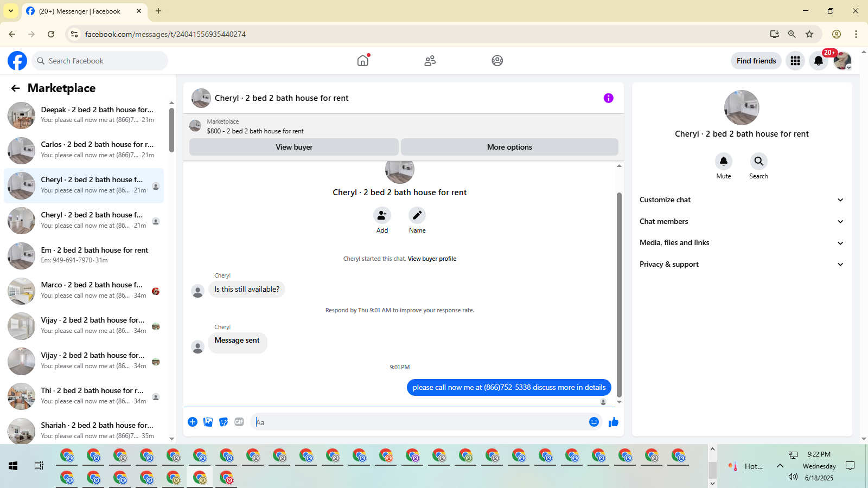Open Chrome tab search dropdown
Image resolution: width=868 pixels, height=488 pixels.
(x=11, y=11)
